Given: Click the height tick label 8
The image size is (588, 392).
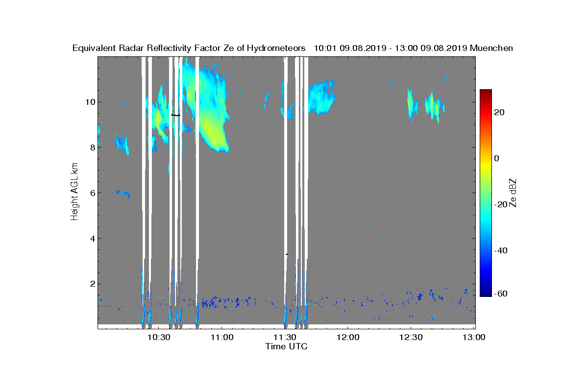Looking at the screenshot, I should click(x=92, y=147).
